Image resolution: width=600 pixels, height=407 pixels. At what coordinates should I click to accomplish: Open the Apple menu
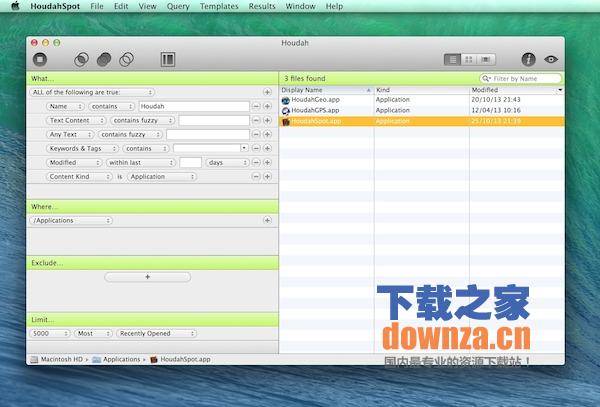click(15, 6)
